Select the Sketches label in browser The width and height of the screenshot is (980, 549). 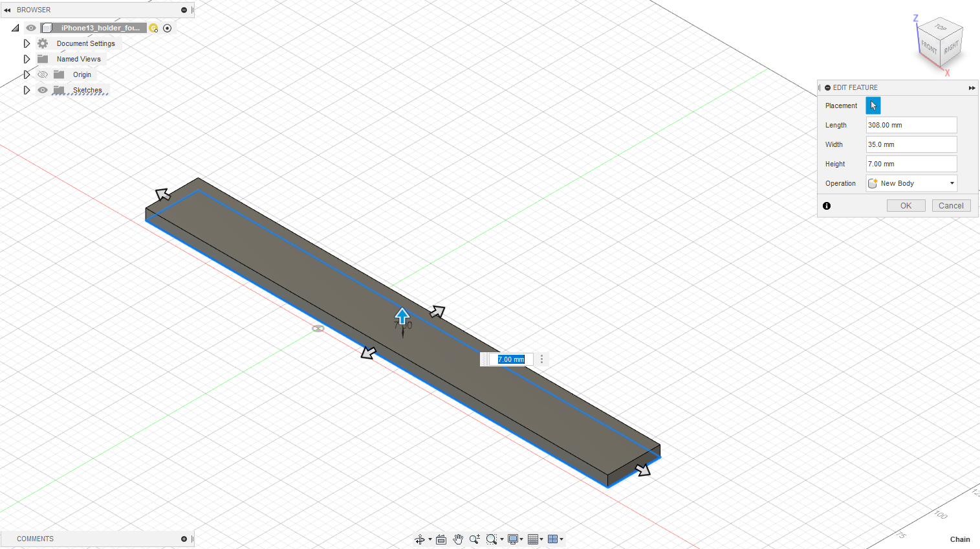tap(87, 90)
